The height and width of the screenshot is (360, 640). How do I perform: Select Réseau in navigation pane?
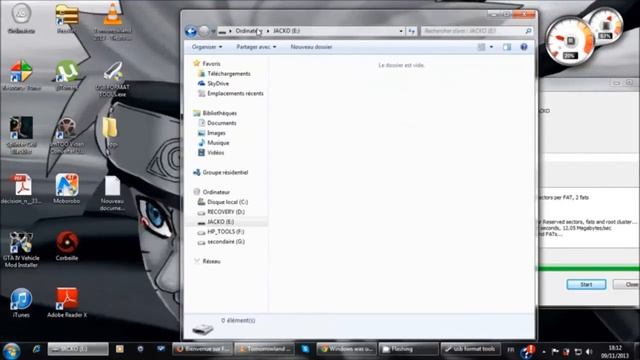pos(211,261)
